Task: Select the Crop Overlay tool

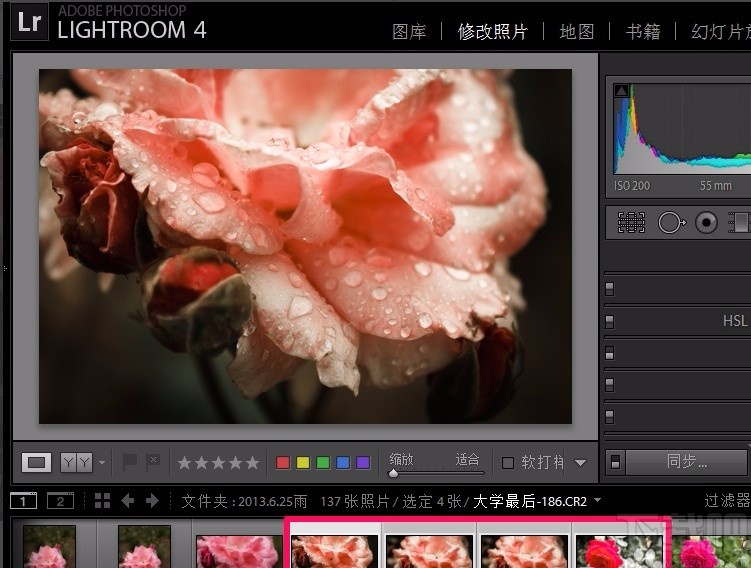Action: click(631, 223)
